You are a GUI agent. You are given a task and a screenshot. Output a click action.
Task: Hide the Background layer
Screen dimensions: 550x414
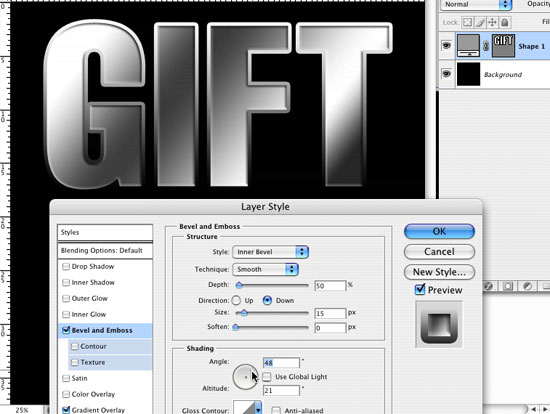pyautogui.click(x=446, y=74)
